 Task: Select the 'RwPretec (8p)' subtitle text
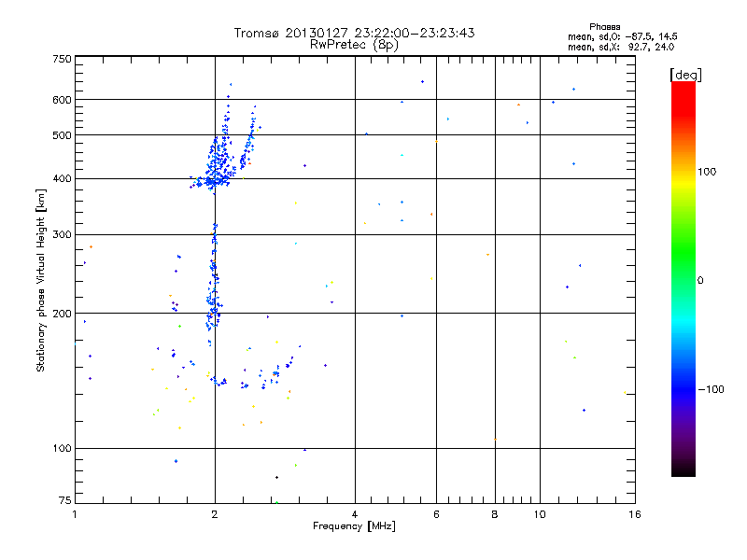click(354, 45)
